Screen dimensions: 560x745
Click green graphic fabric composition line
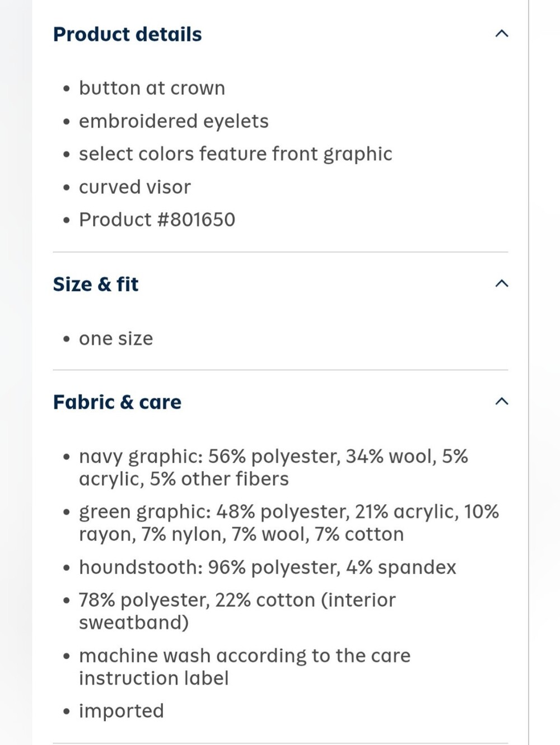click(288, 523)
